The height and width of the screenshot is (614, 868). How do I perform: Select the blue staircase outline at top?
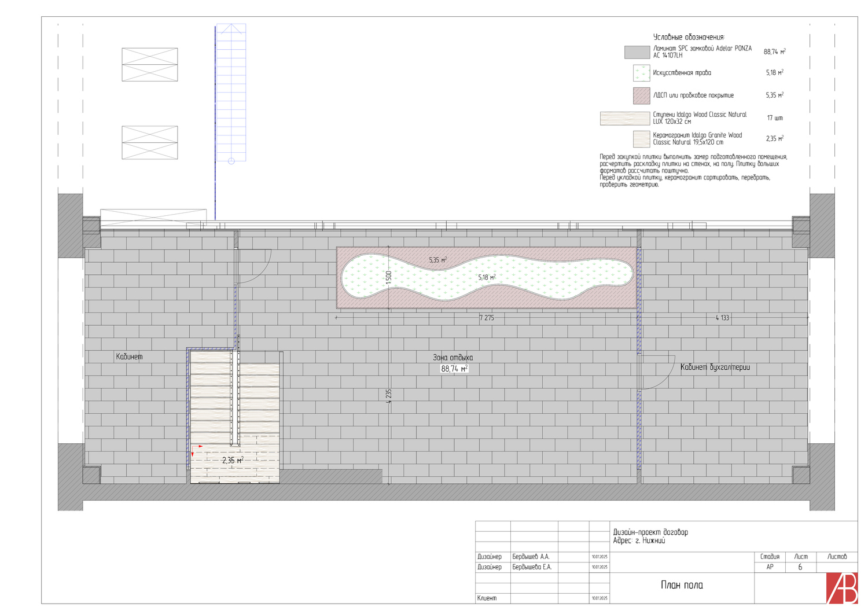tap(231, 93)
